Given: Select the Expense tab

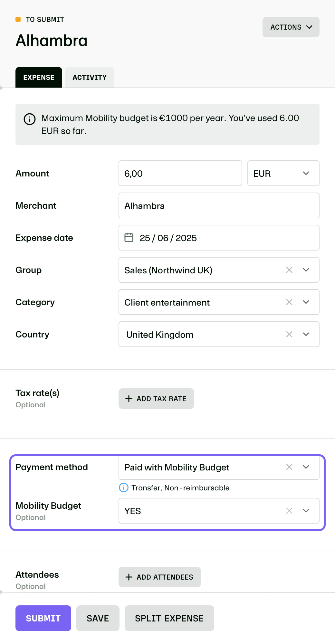Looking at the screenshot, I should [39, 77].
